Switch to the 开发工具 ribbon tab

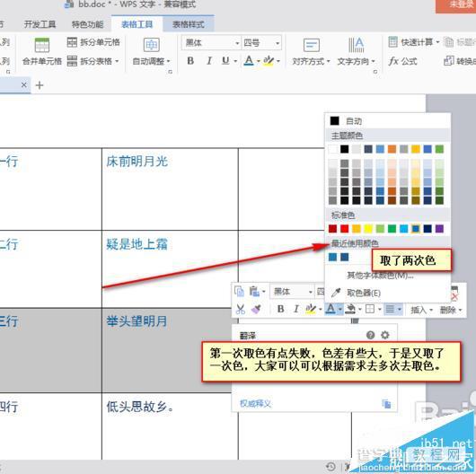40,24
